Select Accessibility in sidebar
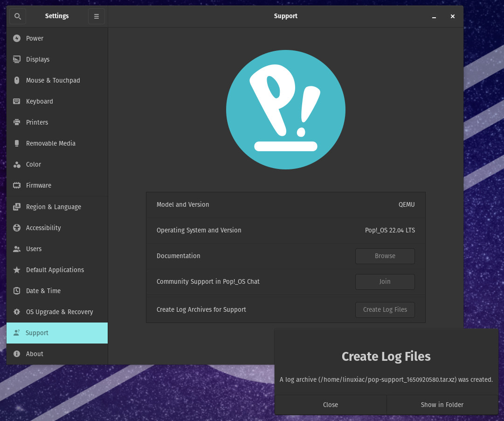 pyautogui.click(x=57, y=228)
